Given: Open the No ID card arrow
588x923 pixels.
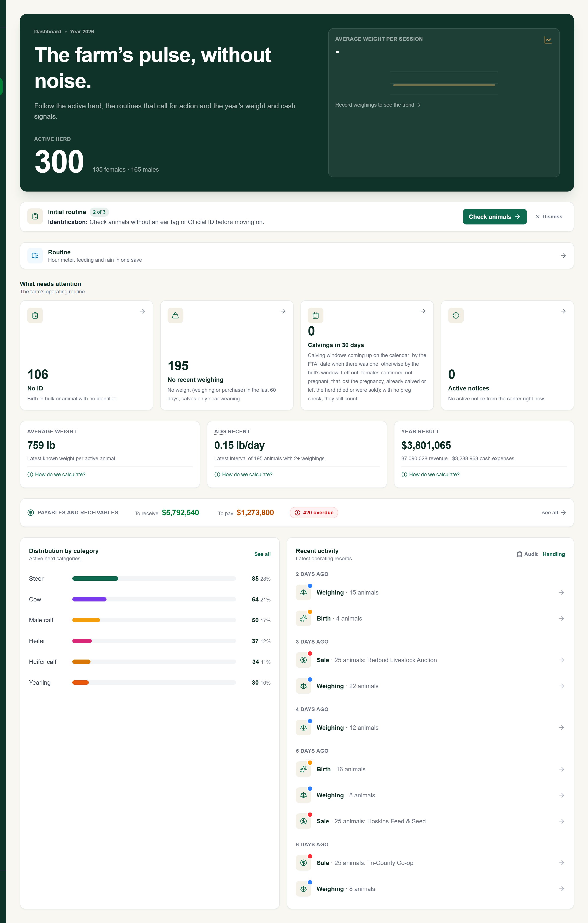Looking at the screenshot, I should (x=142, y=311).
